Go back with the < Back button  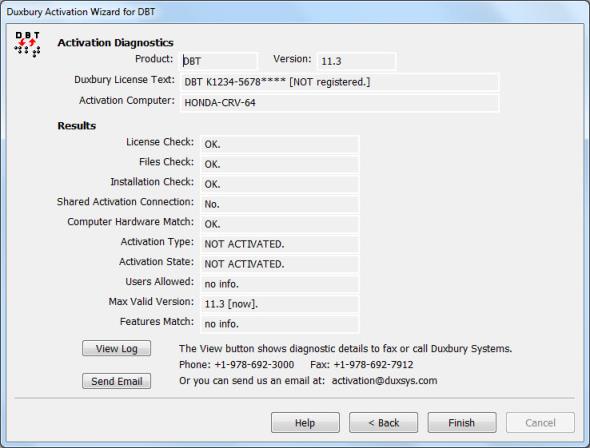tap(383, 423)
